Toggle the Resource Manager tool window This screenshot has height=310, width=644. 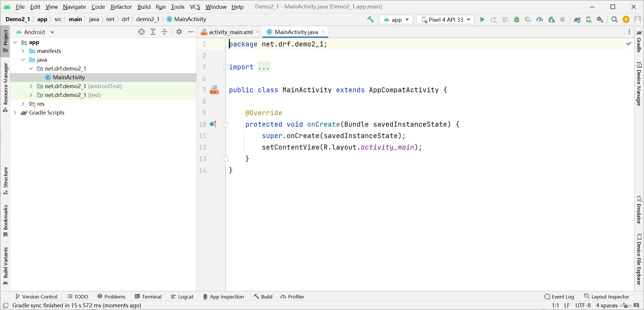click(5, 87)
